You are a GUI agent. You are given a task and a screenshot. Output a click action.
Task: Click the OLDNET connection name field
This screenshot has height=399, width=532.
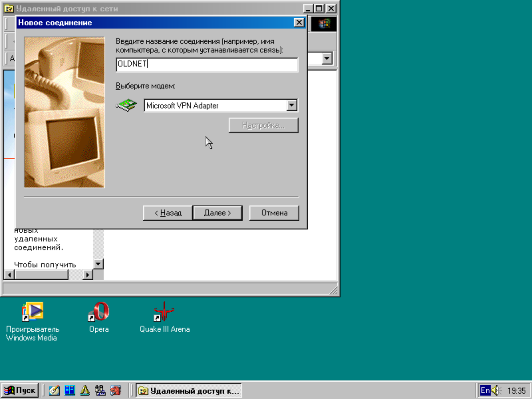tap(207, 64)
